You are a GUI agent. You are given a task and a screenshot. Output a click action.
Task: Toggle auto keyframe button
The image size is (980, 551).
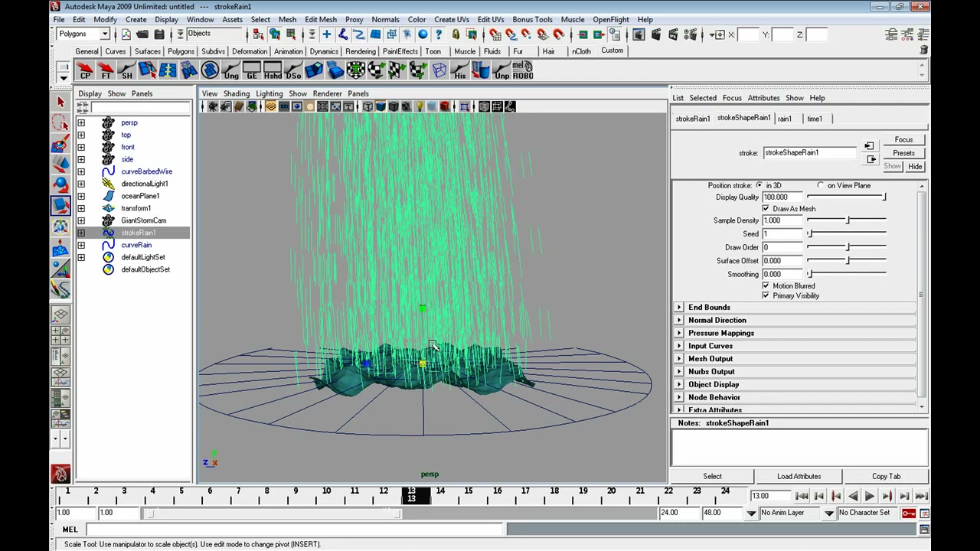coord(909,513)
